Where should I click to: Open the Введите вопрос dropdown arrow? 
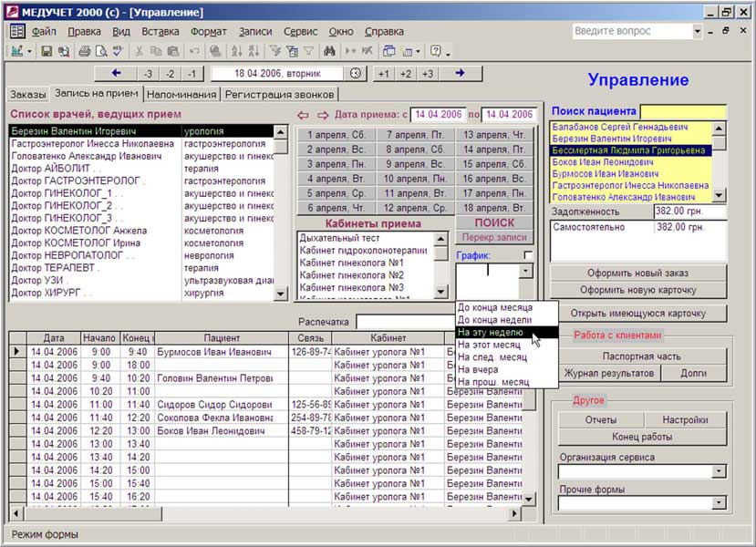(x=697, y=31)
